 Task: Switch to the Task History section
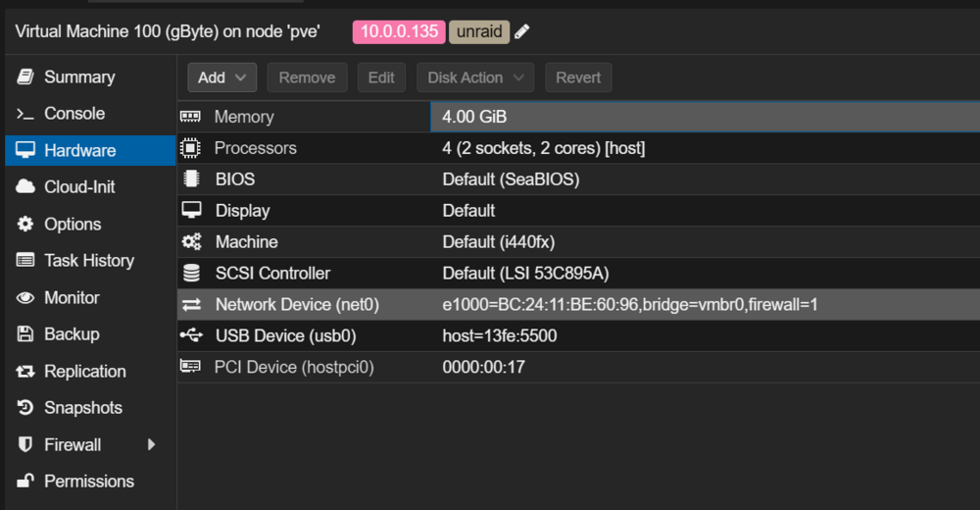90,260
